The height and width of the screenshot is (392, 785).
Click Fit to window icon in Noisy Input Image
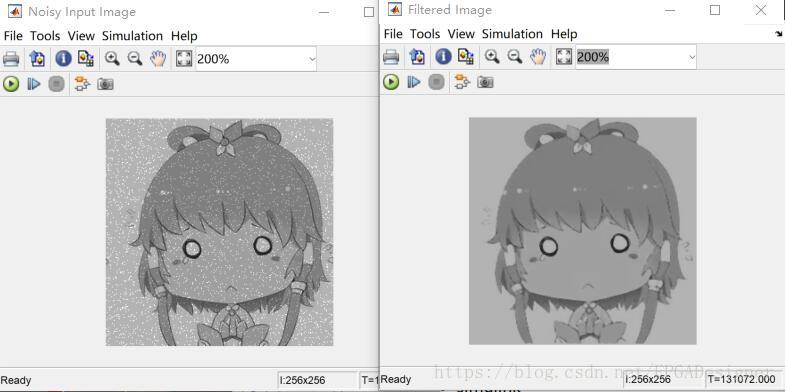(184, 59)
